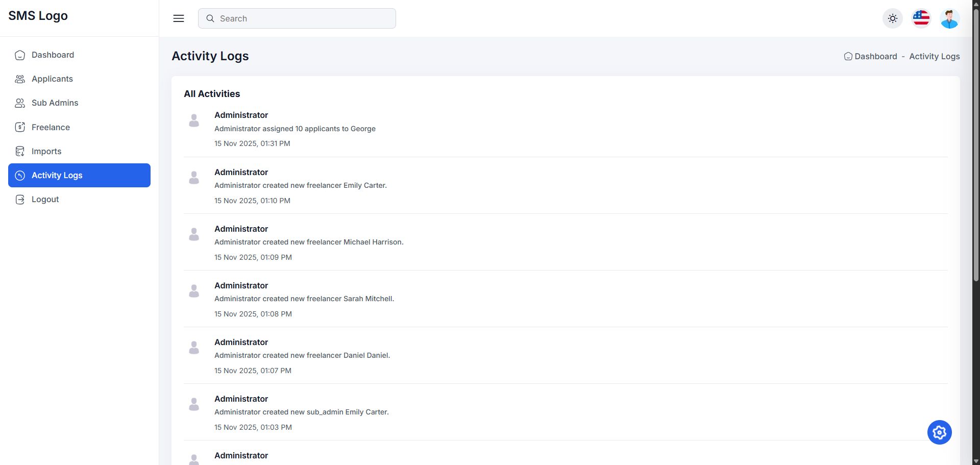Click the Applicants sidebar icon
The height and width of the screenshot is (465, 980).
click(x=20, y=79)
